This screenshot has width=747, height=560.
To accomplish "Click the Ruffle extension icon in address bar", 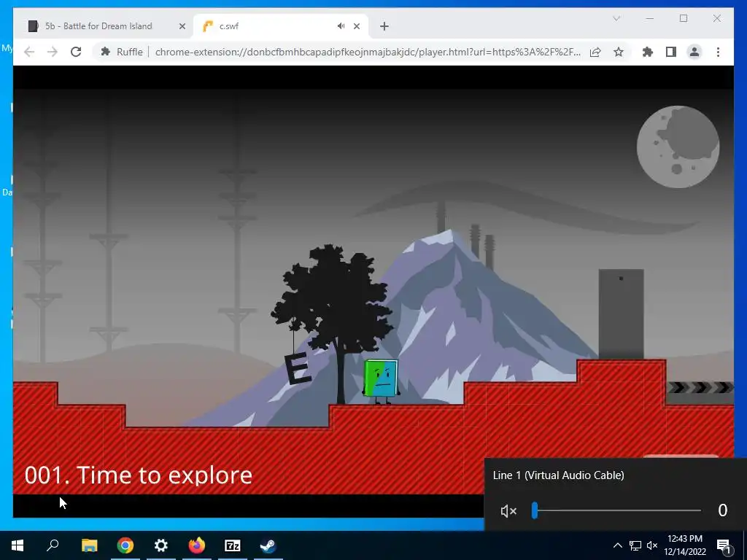I will tap(105, 52).
